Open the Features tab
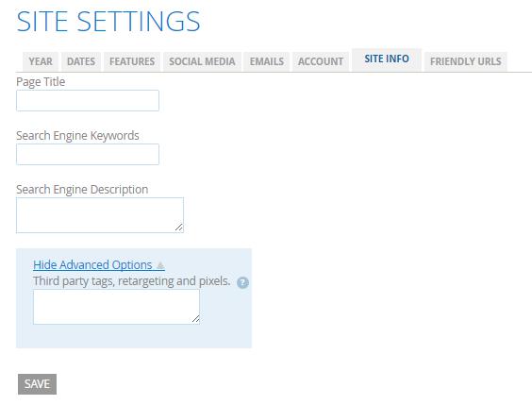This screenshot has height=405, width=532. [132, 61]
